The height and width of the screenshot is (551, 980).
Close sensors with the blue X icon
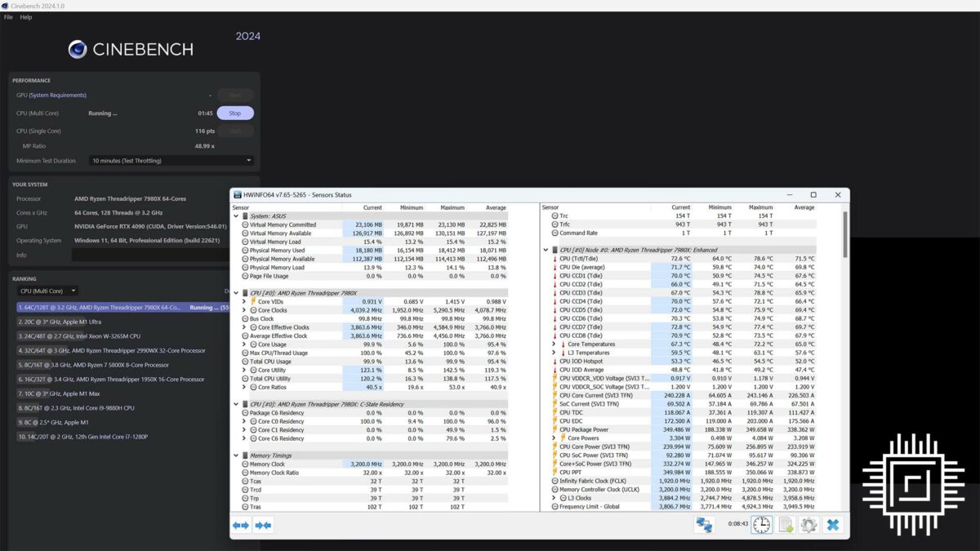(832, 525)
